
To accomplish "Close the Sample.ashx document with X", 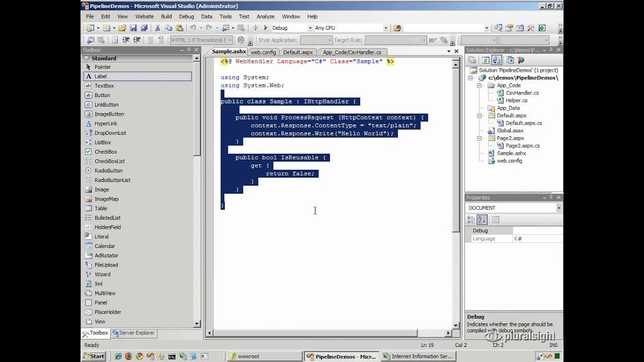I will point(456,51).
